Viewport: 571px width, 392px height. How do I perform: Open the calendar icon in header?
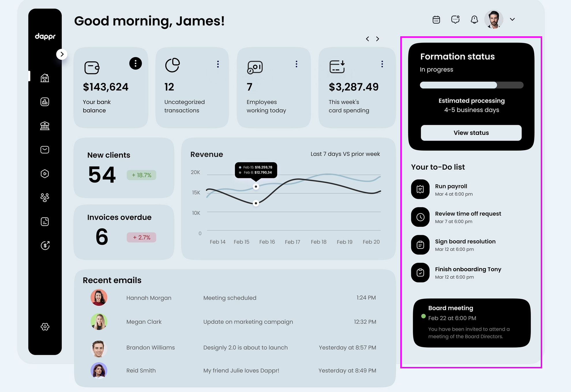click(x=436, y=20)
